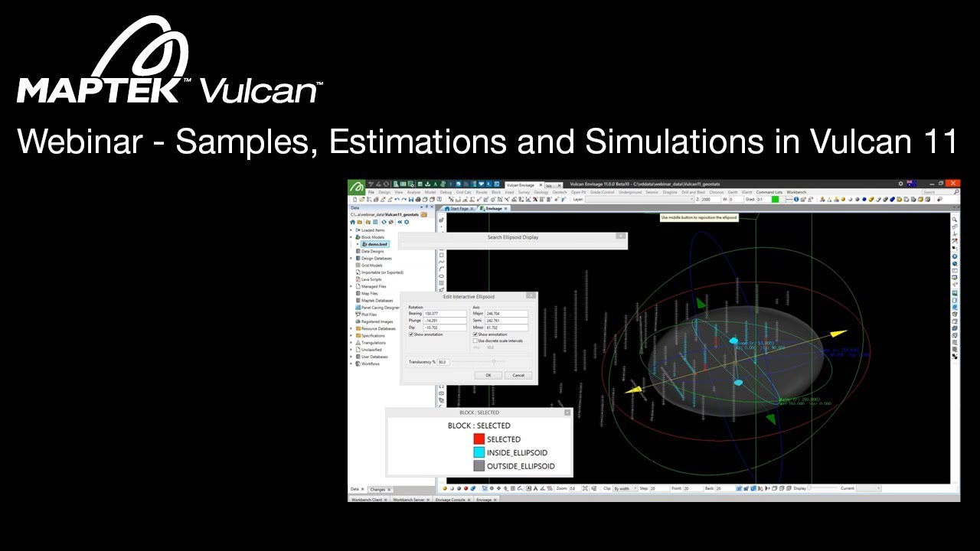The width and height of the screenshot is (980, 551).
Task: Open the File menu
Action: click(371, 192)
